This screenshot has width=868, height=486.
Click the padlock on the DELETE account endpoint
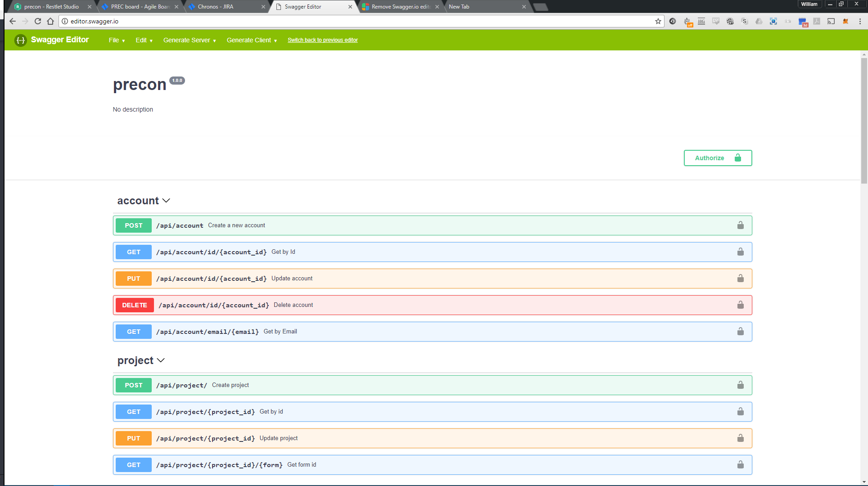point(740,305)
